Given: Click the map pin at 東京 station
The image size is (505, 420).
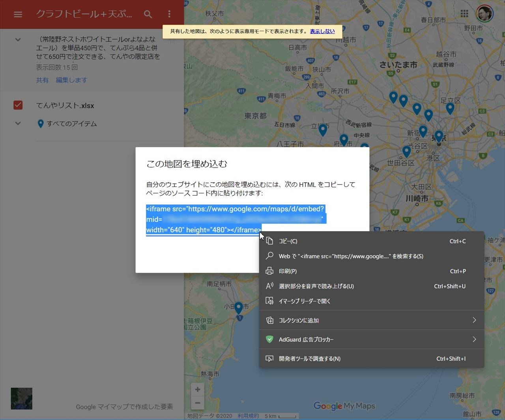Looking at the screenshot, I should click(x=439, y=137).
